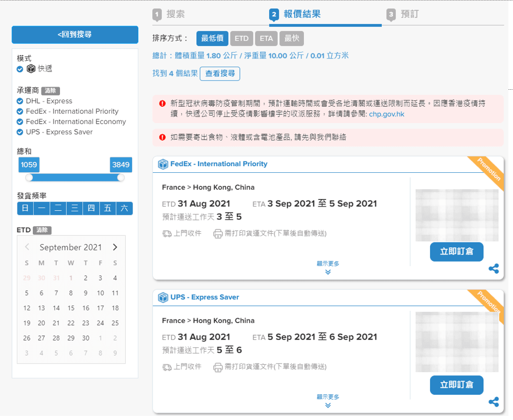This screenshot has width=513, height=420.
Task: Click the step 1 number badge
Action: pos(157,15)
